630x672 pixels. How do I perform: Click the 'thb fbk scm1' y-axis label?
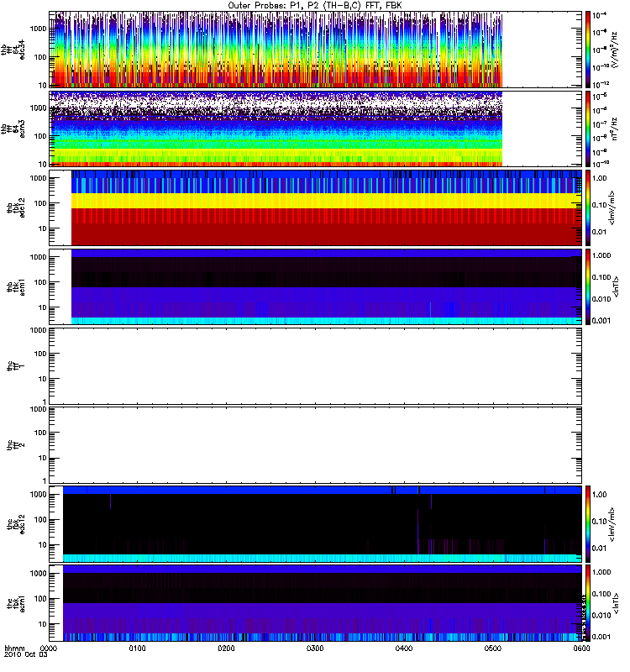pyautogui.click(x=16, y=287)
